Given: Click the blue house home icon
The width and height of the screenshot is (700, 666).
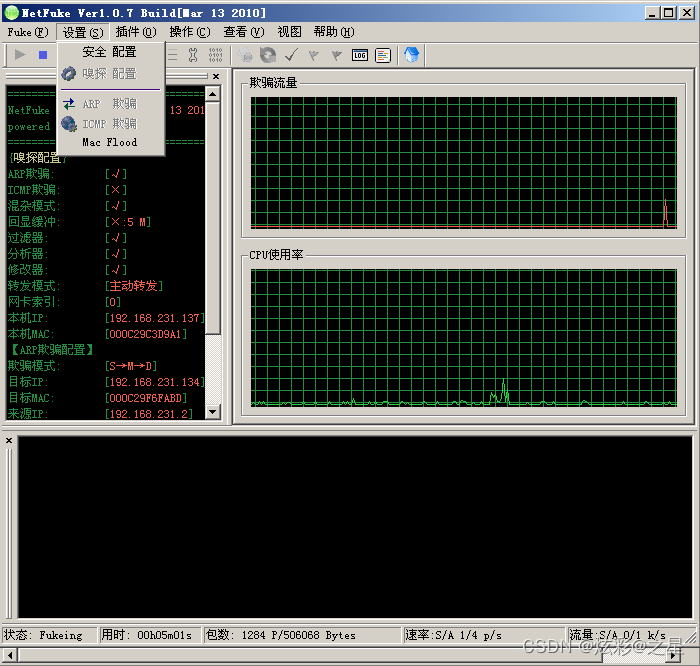Looking at the screenshot, I should pyautogui.click(x=412, y=55).
